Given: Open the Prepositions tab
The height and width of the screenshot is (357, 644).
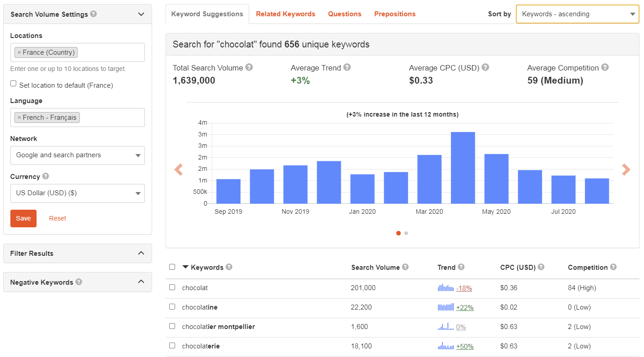Looking at the screenshot, I should (394, 14).
